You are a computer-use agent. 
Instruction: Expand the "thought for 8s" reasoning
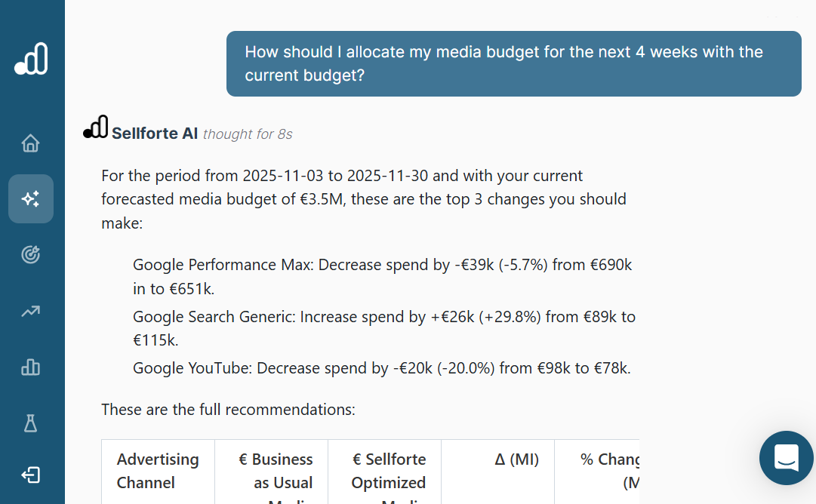coord(248,134)
